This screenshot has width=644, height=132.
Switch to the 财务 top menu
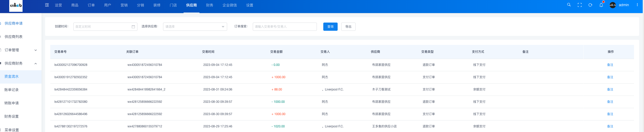click(x=209, y=5)
